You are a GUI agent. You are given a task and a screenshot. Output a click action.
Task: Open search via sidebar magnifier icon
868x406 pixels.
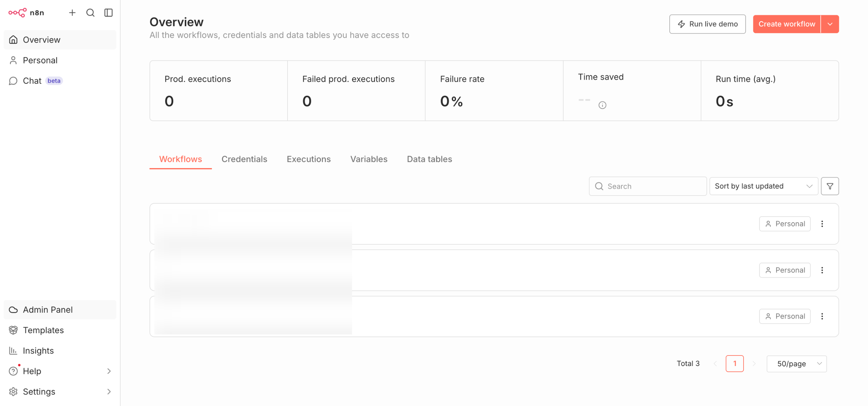point(90,13)
